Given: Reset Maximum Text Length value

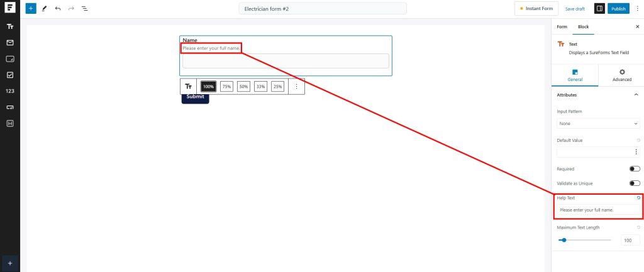Looking at the screenshot, I should (638, 227).
